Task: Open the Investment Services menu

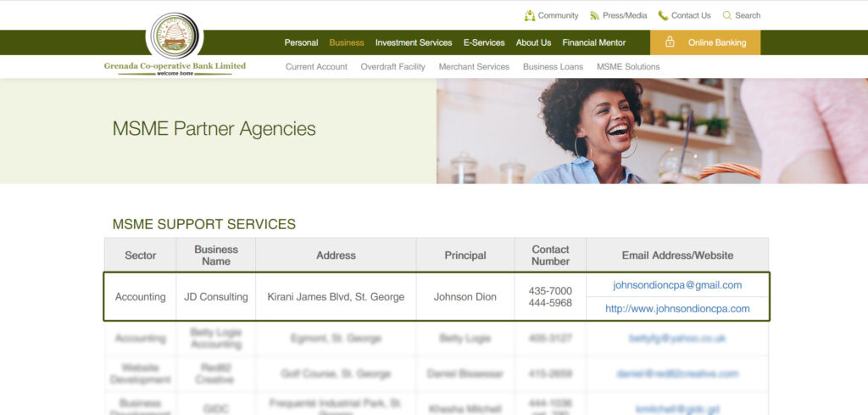Action: (x=414, y=42)
